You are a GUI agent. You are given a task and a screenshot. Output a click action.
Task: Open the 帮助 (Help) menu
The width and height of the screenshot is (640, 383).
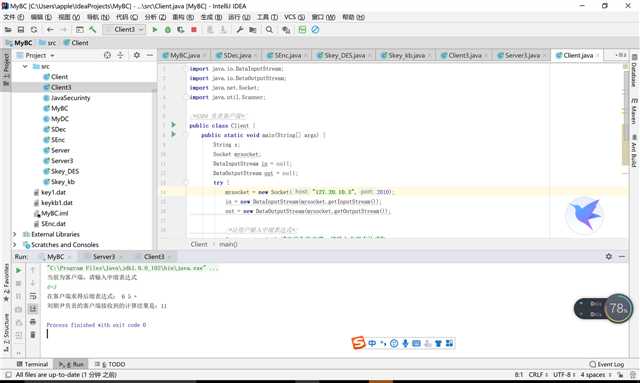353,17
